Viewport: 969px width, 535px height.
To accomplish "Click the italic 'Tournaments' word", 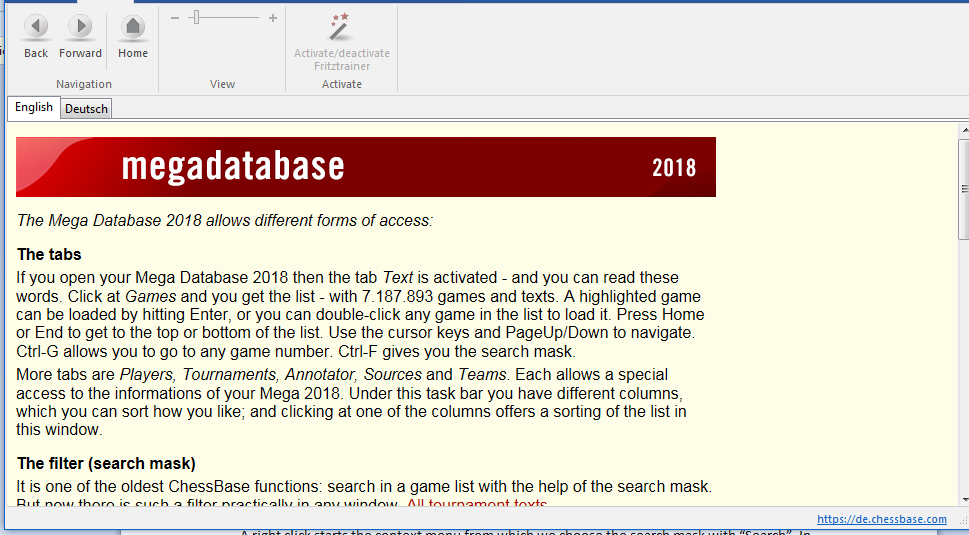I will [229, 375].
